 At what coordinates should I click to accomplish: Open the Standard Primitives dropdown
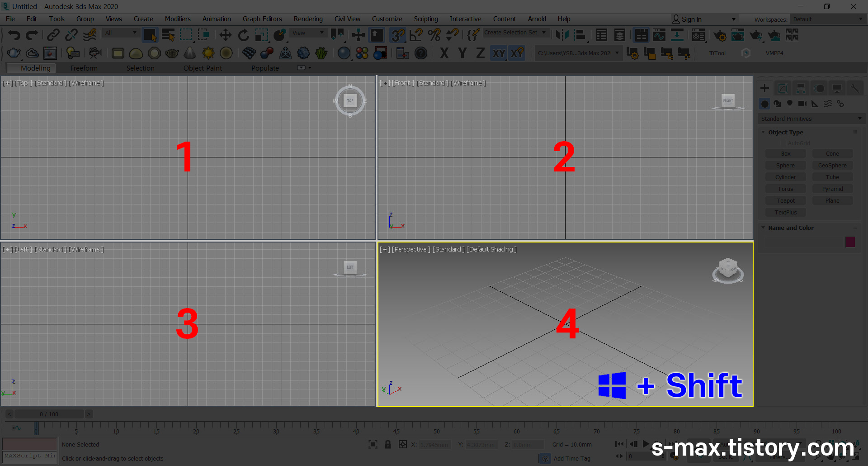tap(811, 119)
